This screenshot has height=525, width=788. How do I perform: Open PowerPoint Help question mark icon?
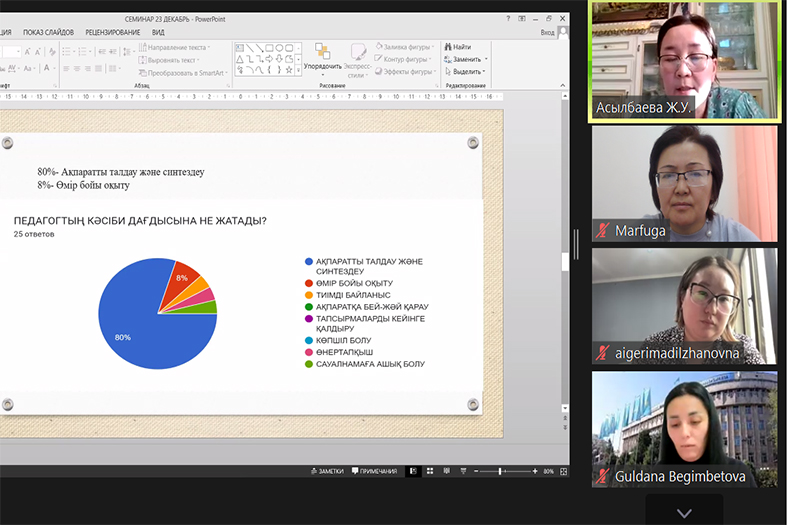click(x=509, y=18)
